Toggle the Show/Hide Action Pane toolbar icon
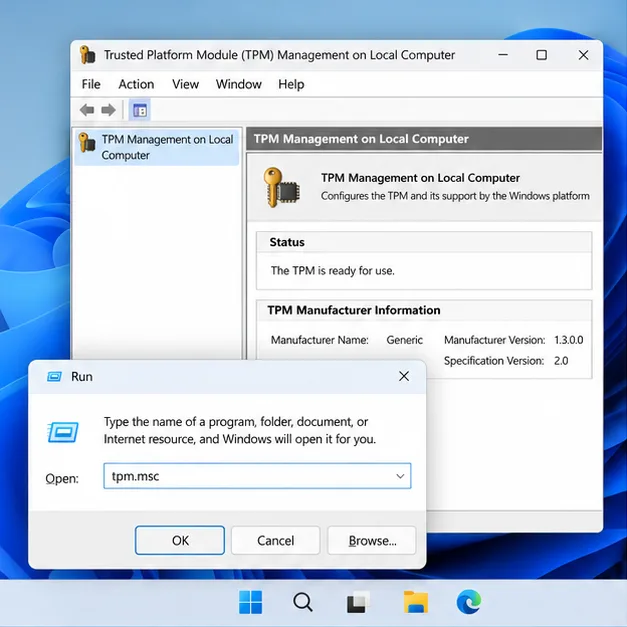 (140, 110)
